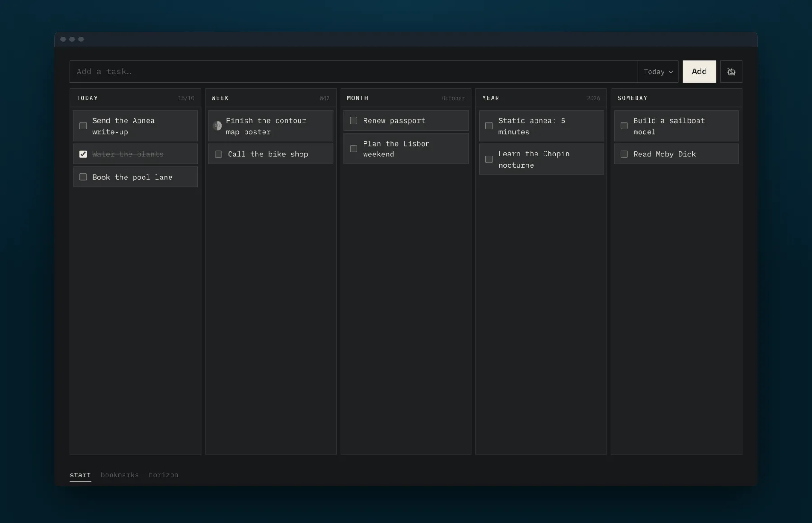Tick the Static apnea: 5 minutes checkbox
The height and width of the screenshot is (523, 812).
(x=489, y=126)
